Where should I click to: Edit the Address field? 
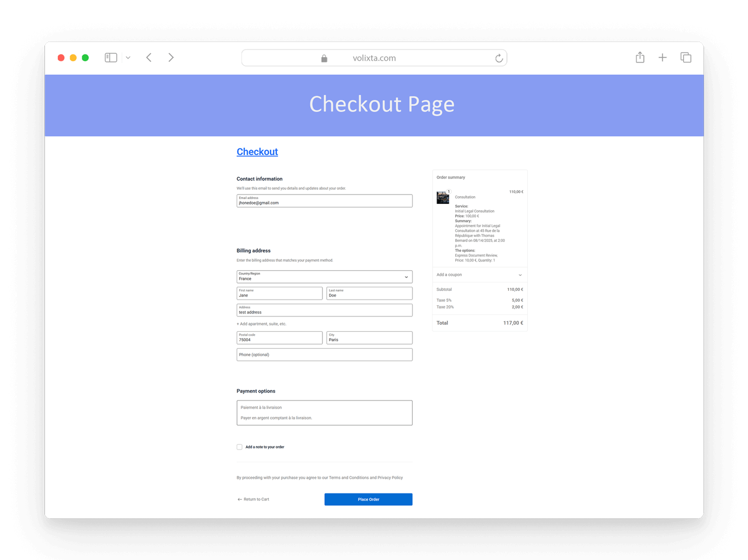(324, 310)
